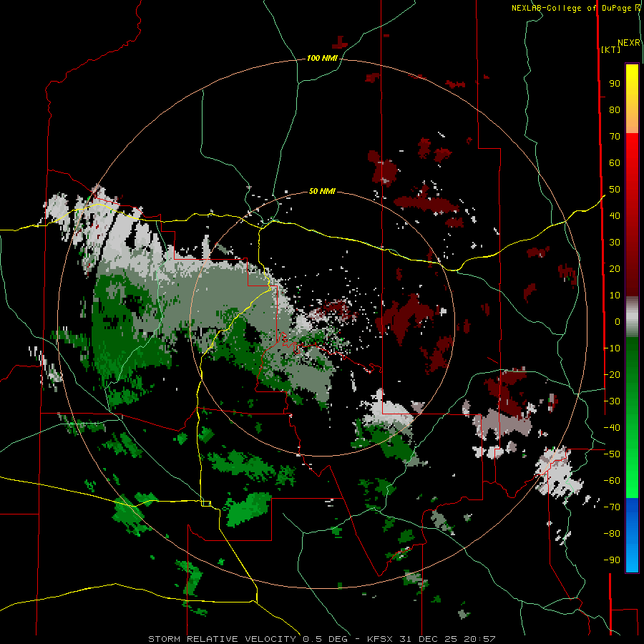
Task: Click the 10 knot value on the color scale
Action: pos(615,296)
